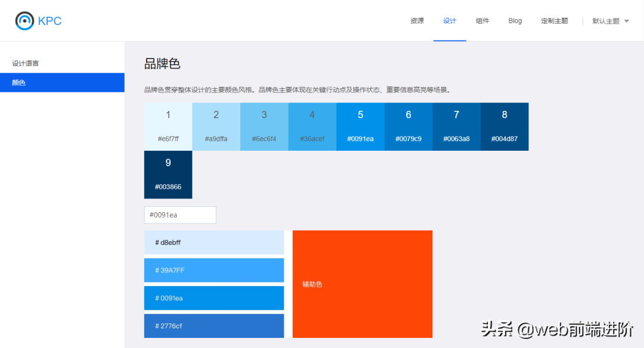The width and height of the screenshot is (644, 348).
Task: Open the 定制主题 page
Action: (554, 21)
